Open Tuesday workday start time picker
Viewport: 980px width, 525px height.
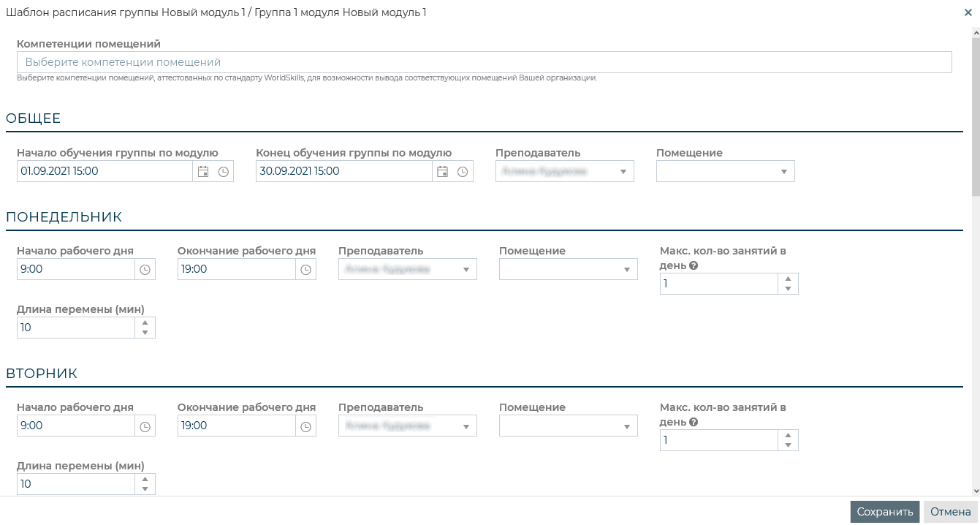[x=145, y=426]
